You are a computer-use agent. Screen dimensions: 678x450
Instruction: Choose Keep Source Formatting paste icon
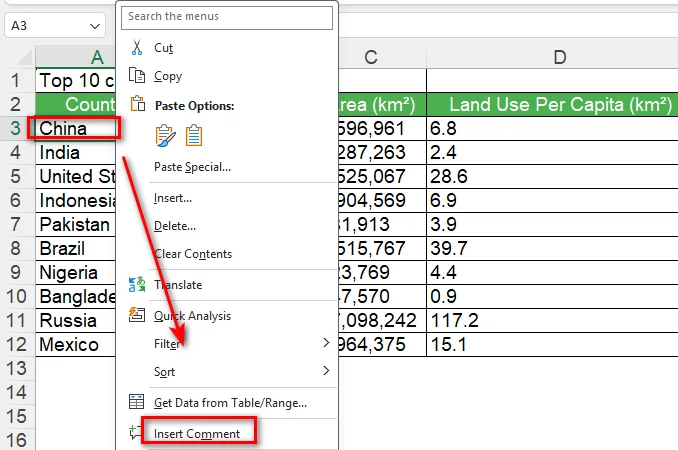point(166,136)
